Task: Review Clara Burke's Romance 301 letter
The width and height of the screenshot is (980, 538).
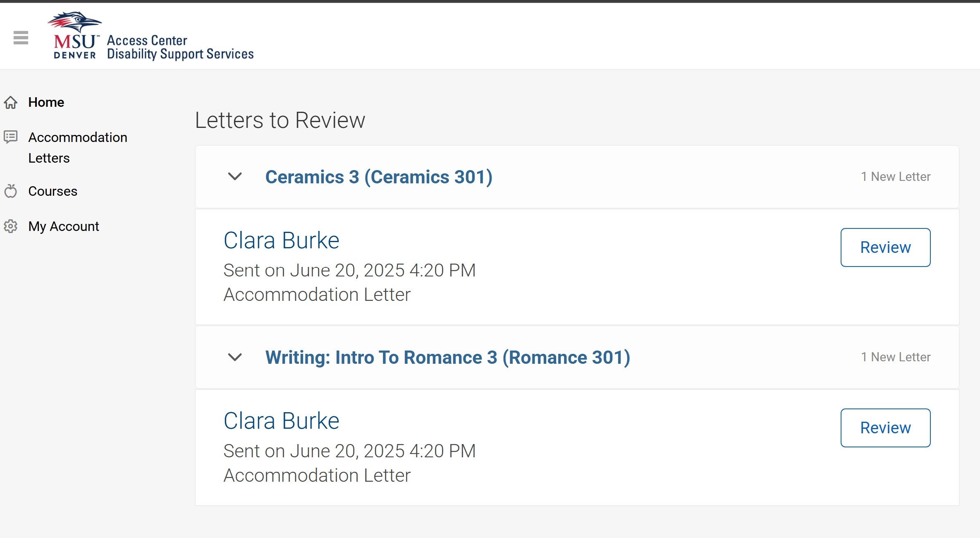Action: point(885,428)
